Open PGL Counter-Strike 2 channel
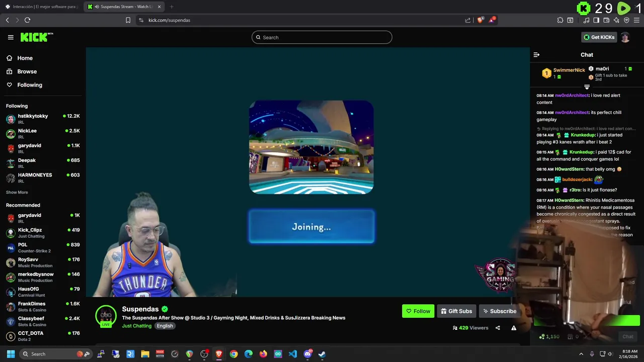Viewport: 644px width, 362px height. pos(43,247)
